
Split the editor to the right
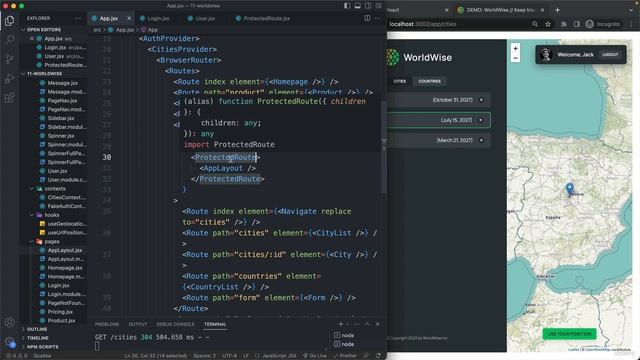click(x=367, y=18)
